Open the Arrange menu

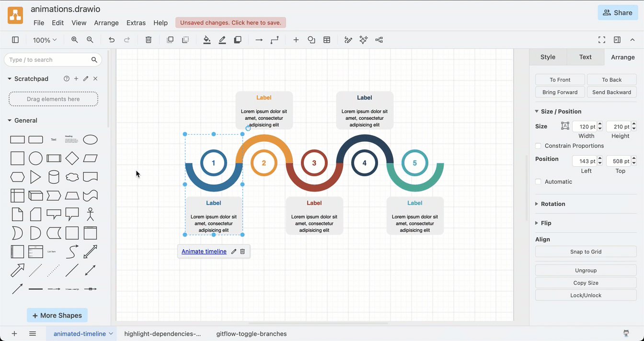coord(106,23)
